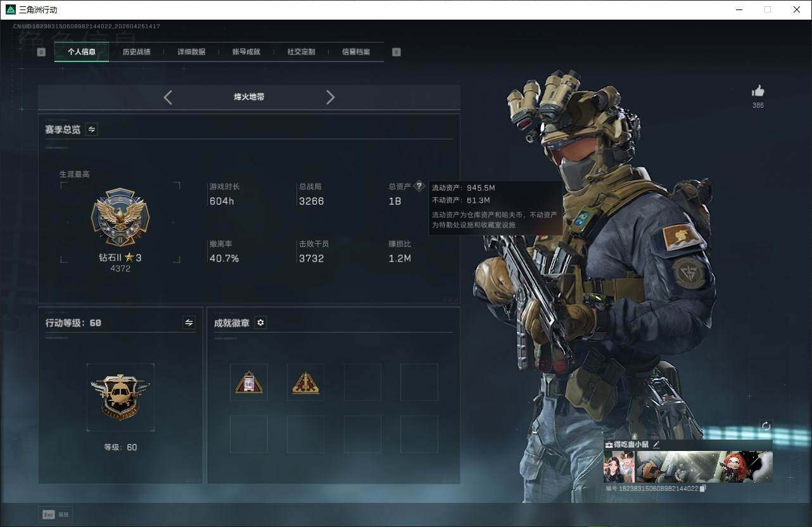This screenshot has height=527, width=812.
Task: Click the 钻石II rank emblem
Action: pos(120,217)
